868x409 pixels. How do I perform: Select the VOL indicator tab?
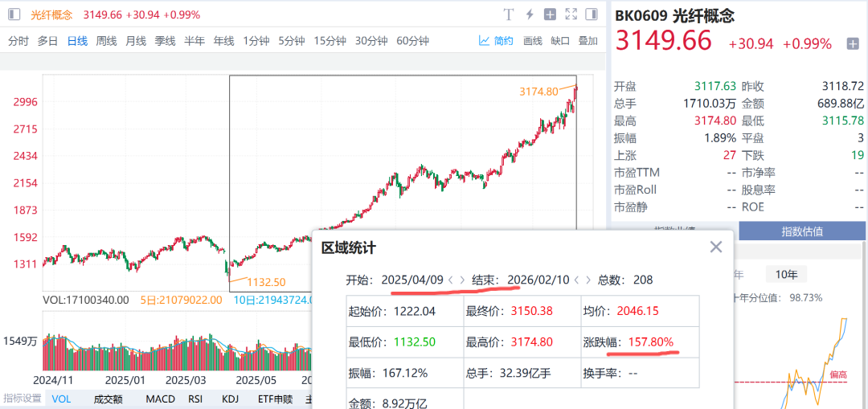pos(61,399)
